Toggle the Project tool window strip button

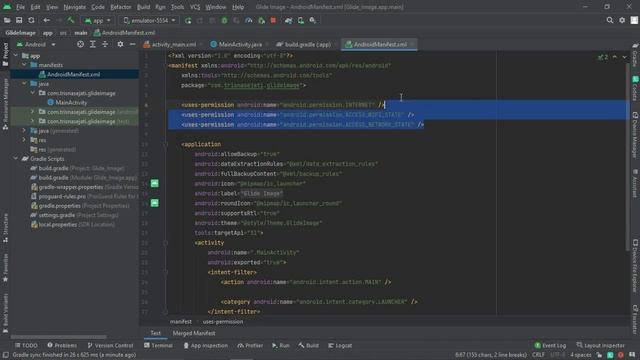coord(5,54)
